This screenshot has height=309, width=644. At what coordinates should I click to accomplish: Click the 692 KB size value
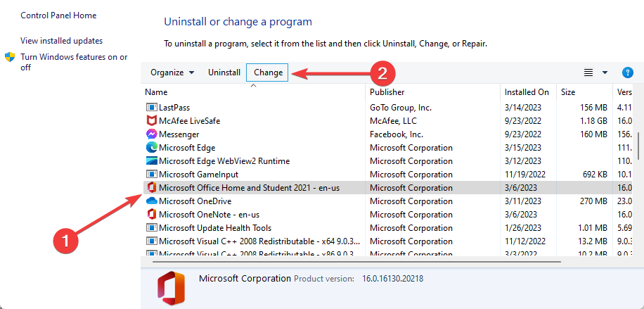click(x=593, y=175)
